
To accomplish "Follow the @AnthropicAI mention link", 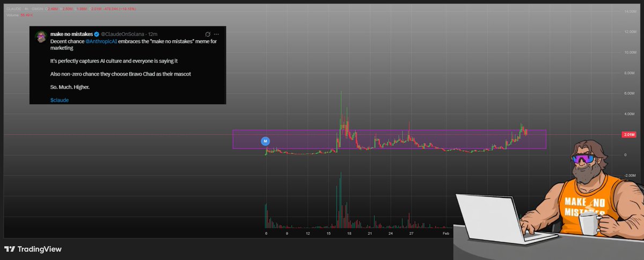I will 101,41.
